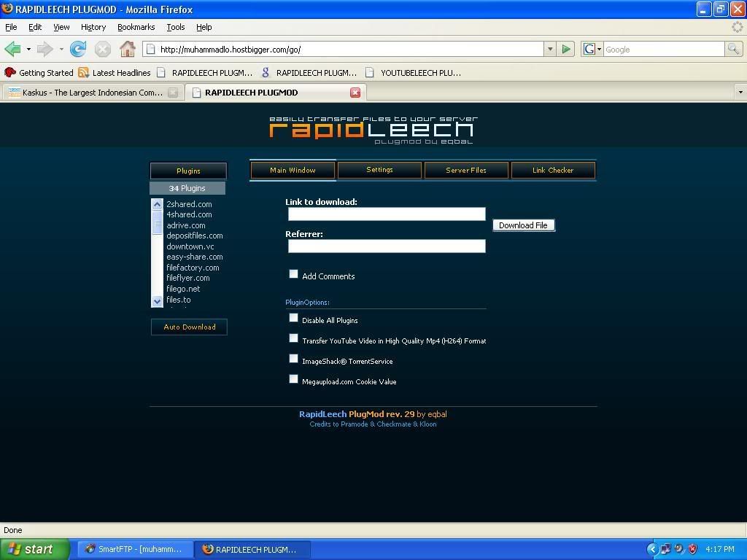Go back with the green Back arrow
The height and width of the screenshot is (560, 747).
pyautogui.click(x=13, y=49)
